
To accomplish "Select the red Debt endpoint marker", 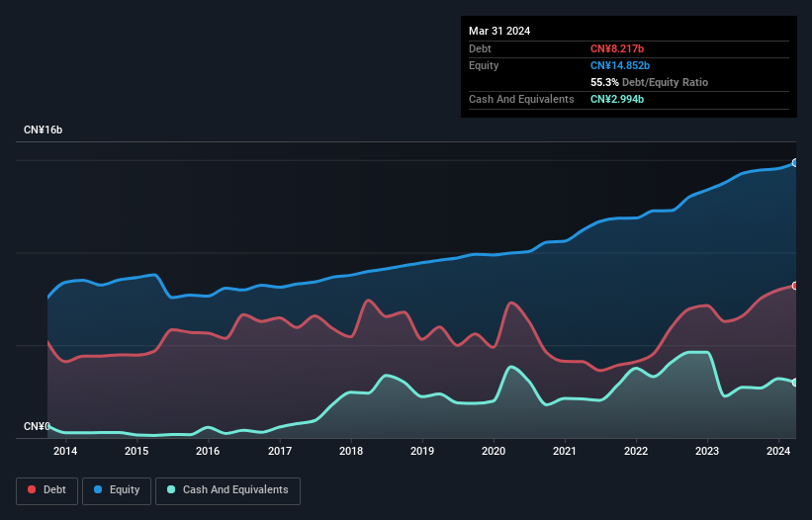I will click(795, 286).
